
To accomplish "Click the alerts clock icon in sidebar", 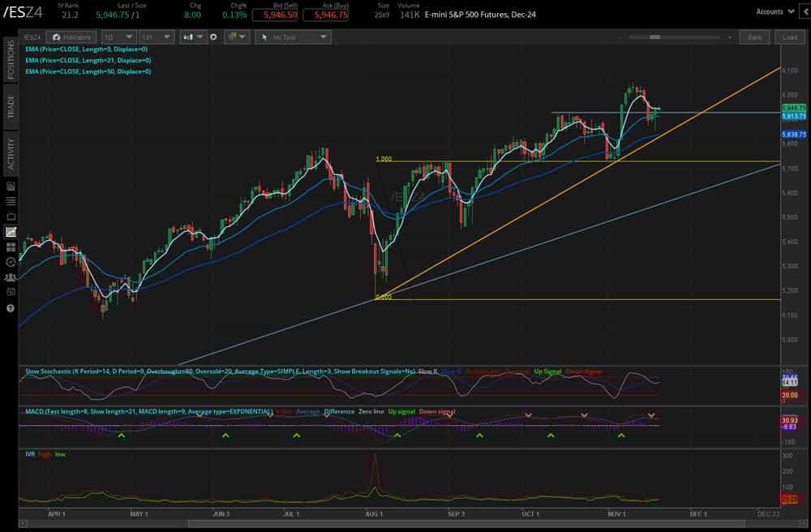I will (11, 262).
